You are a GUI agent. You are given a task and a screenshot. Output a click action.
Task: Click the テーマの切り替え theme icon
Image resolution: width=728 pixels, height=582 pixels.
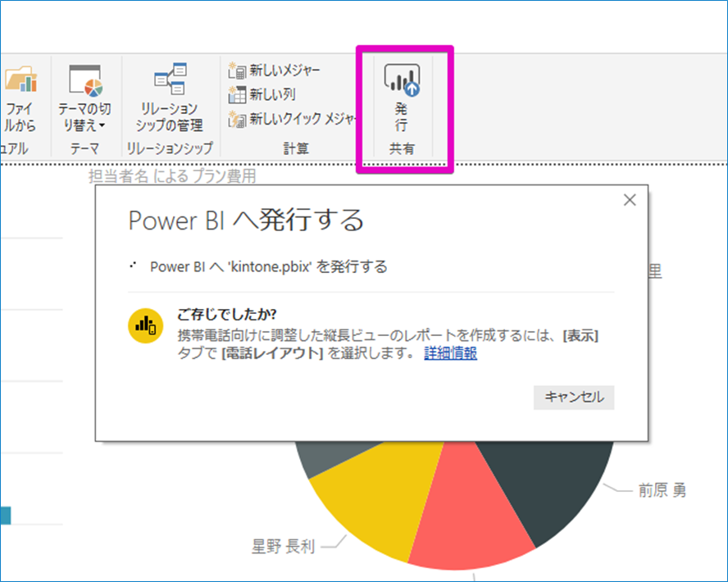[x=85, y=81]
